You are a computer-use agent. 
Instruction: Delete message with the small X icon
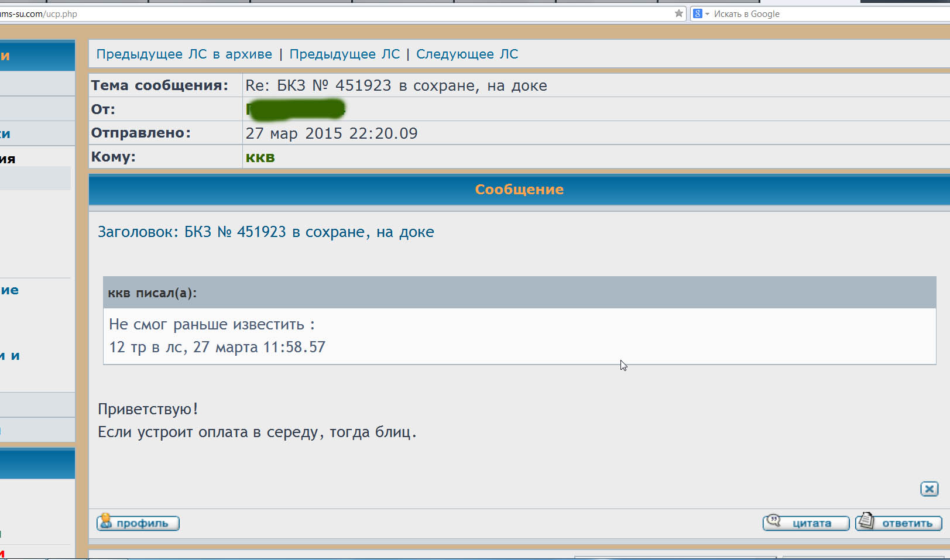[929, 489]
